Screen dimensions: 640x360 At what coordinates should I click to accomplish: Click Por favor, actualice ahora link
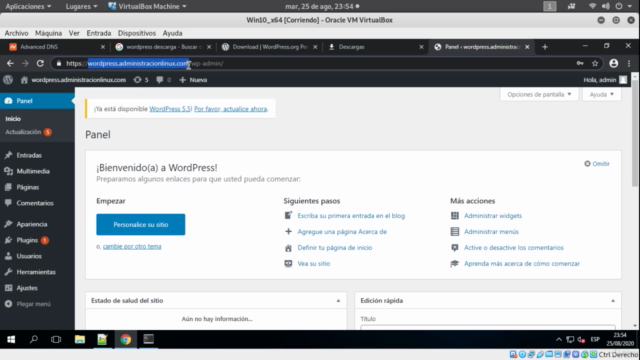click(x=231, y=109)
